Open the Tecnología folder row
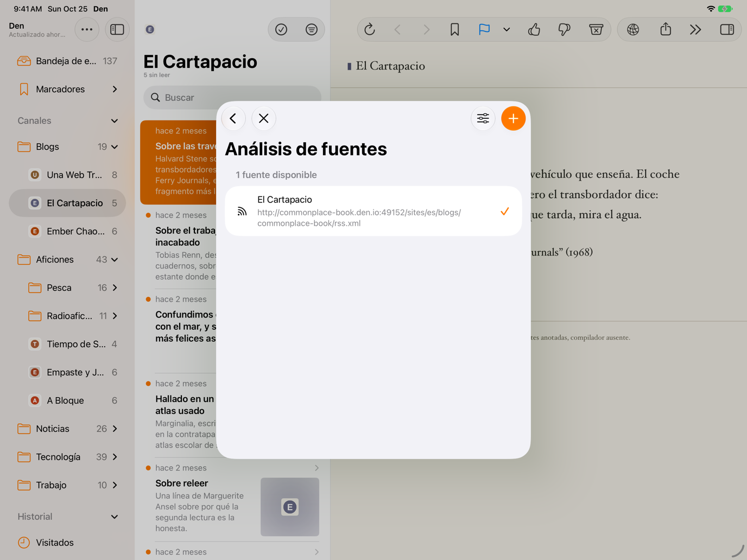747x560 pixels. click(x=67, y=457)
